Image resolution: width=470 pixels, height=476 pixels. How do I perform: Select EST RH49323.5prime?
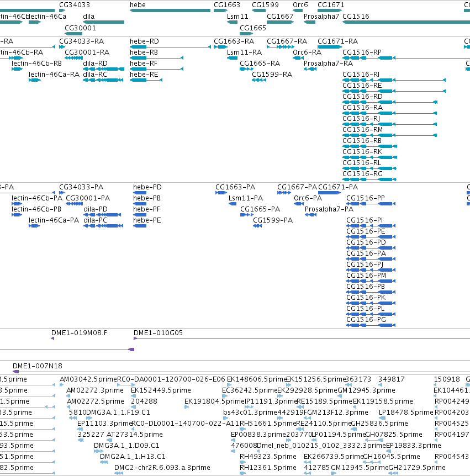(x=242, y=462)
